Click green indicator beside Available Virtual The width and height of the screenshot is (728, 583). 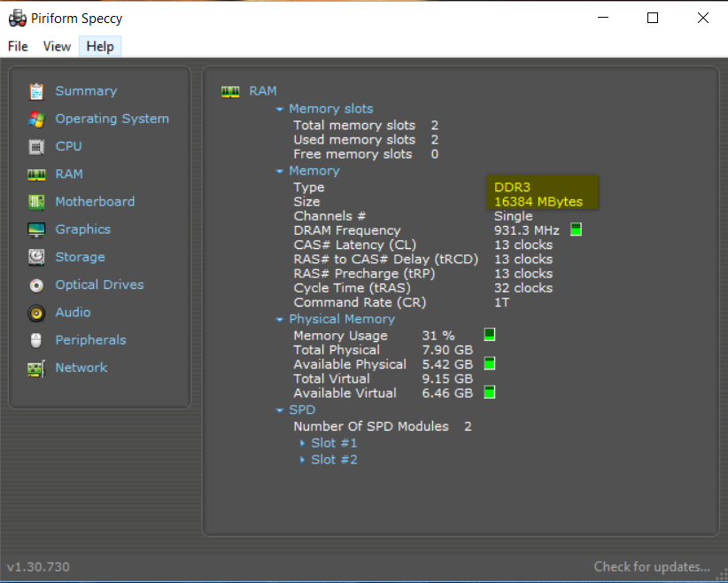[489, 393]
